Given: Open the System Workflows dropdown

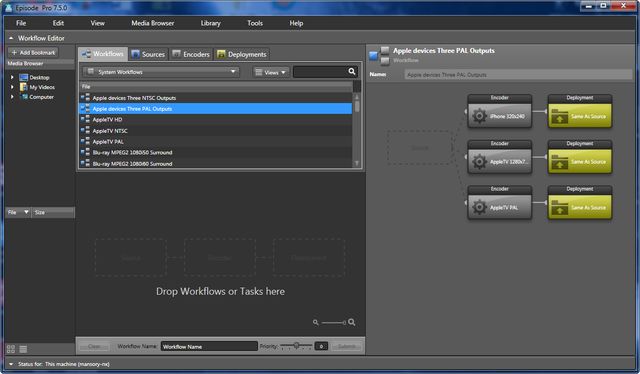Looking at the screenshot, I should pos(161,72).
